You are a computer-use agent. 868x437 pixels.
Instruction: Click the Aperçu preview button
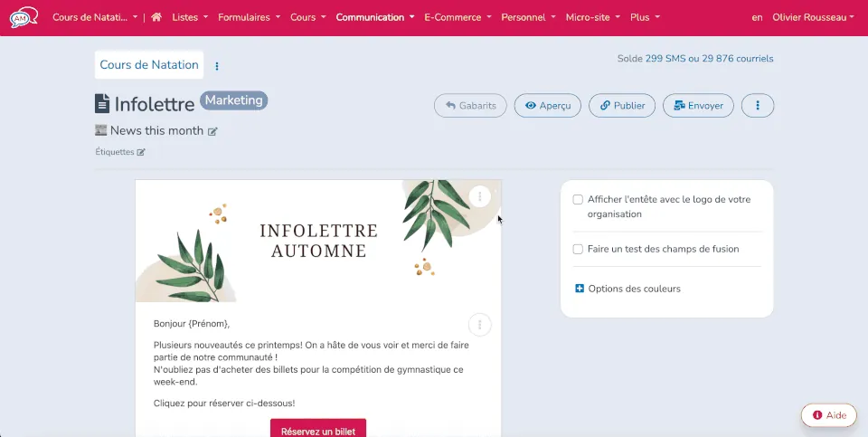pyautogui.click(x=548, y=105)
